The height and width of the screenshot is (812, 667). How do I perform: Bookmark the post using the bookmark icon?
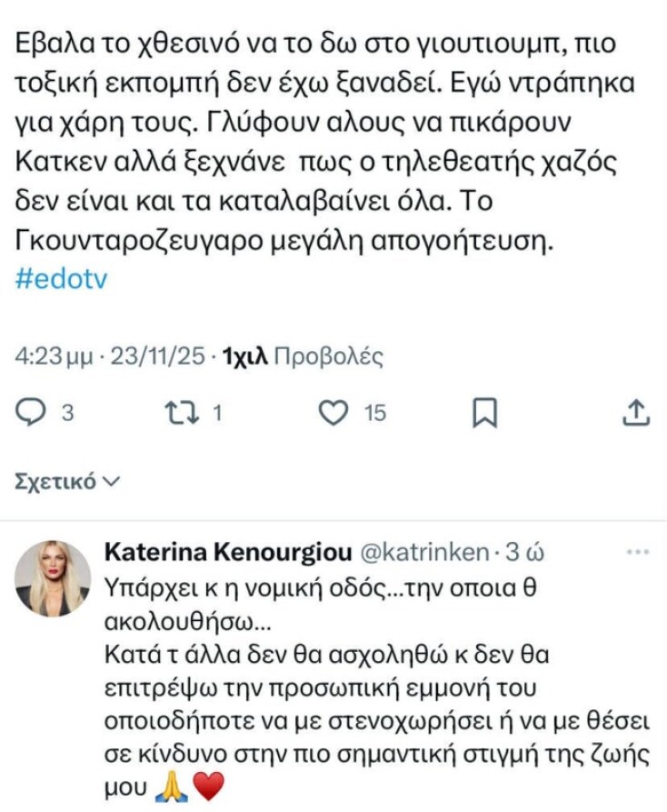[x=486, y=414]
